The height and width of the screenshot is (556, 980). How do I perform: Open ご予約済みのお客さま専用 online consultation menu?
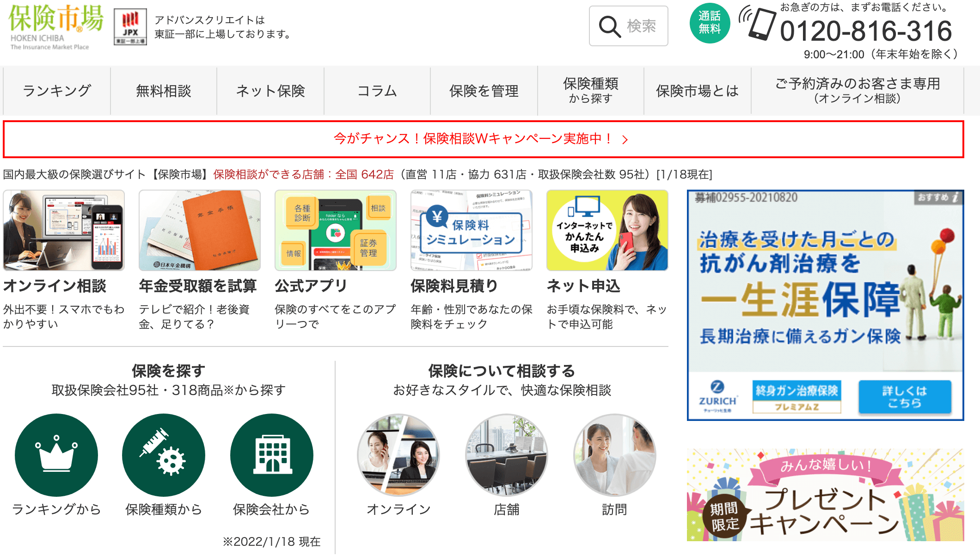point(857,91)
